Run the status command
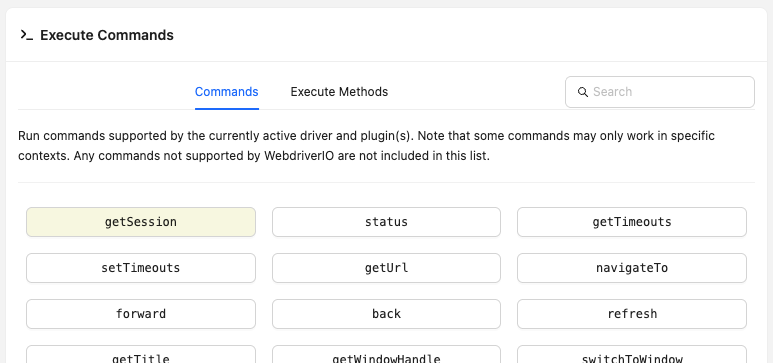Image resolution: width=773 pixels, height=363 pixels. tap(386, 222)
